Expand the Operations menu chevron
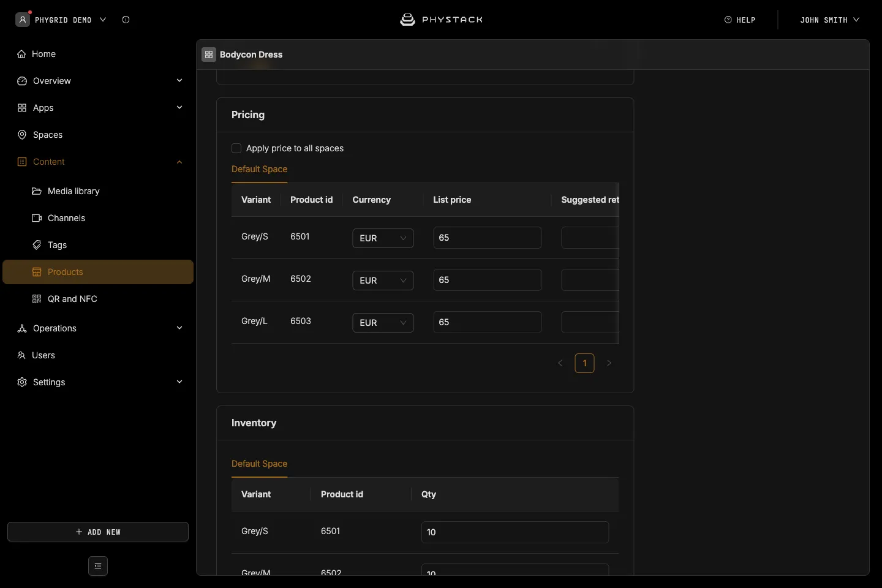882x588 pixels. [x=179, y=328]
